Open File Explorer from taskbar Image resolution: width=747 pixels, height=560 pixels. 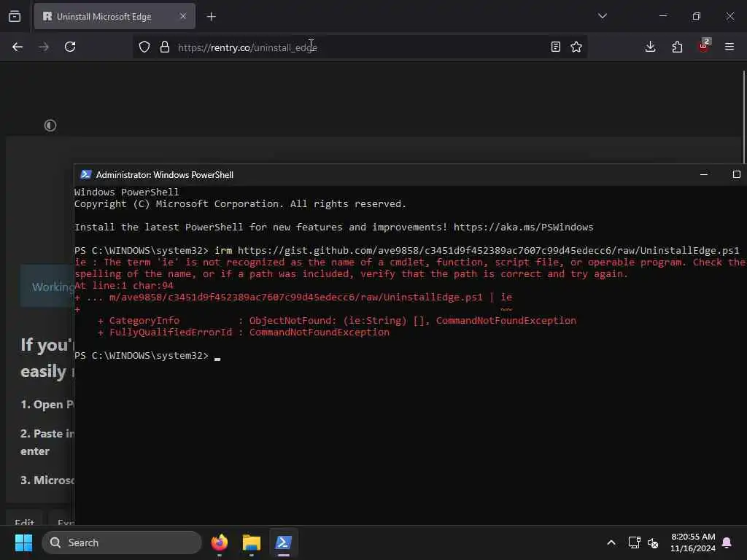tap(251, 542)
